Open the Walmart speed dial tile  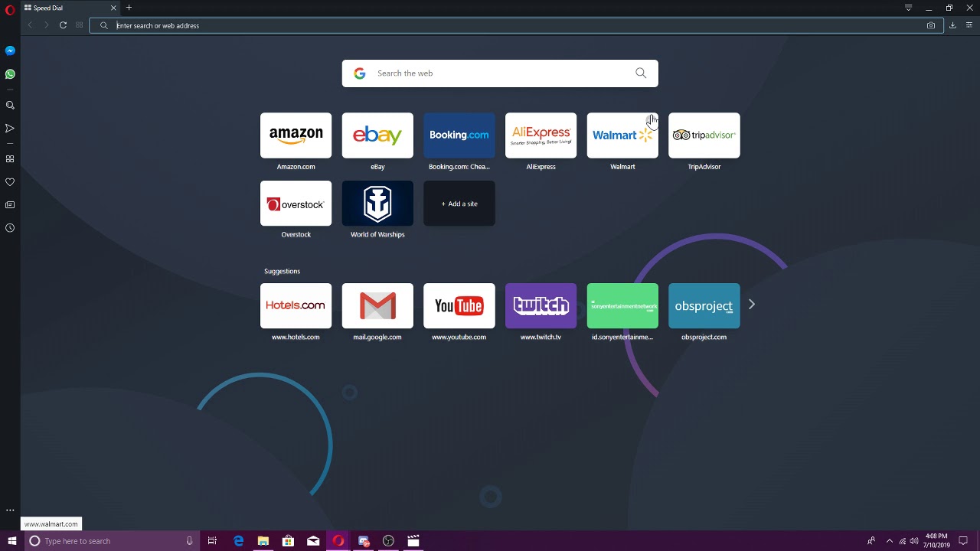pos(622,135)
